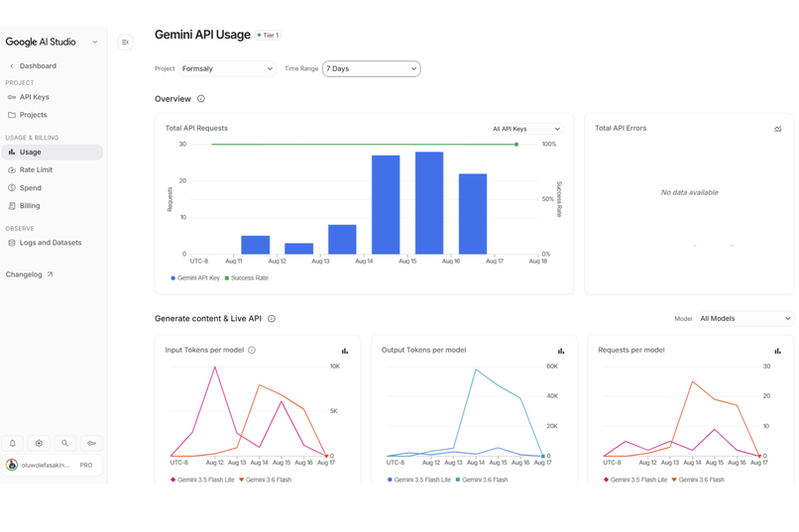Click the Total API Requests title

pyautogui.click(x=196, y=128)
